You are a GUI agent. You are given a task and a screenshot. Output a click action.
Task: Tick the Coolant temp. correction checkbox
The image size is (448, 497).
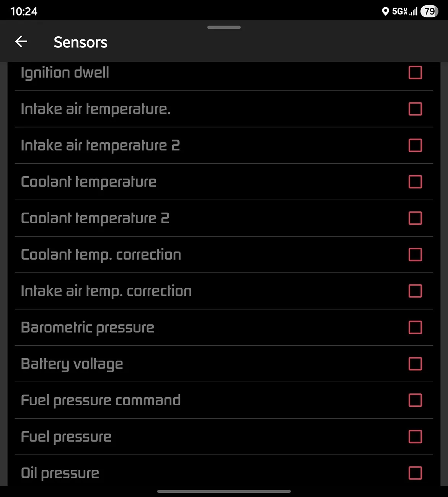[415, 255]
